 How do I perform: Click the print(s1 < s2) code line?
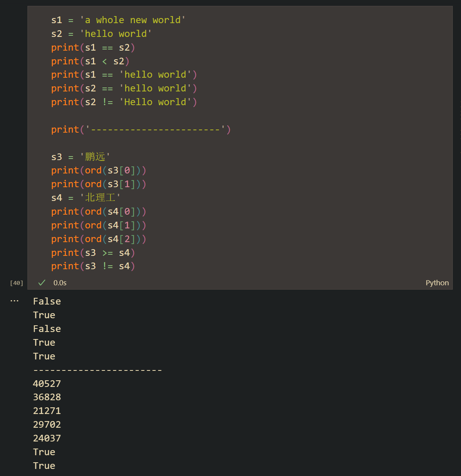tap(90, 61)
